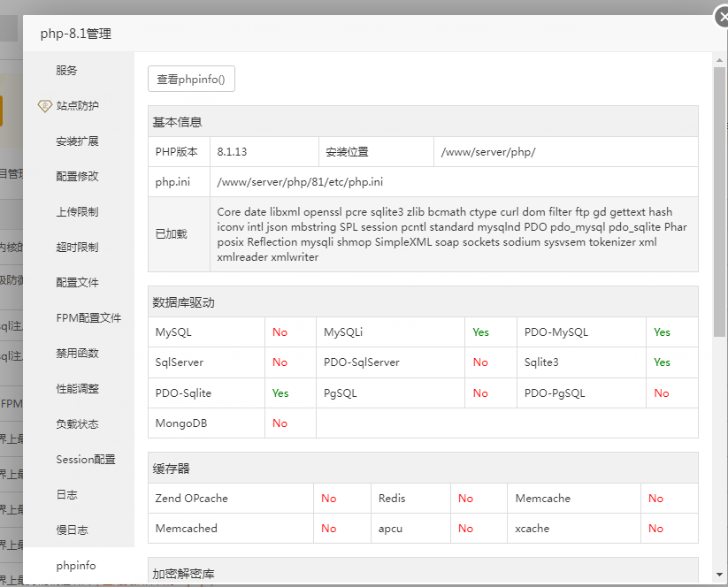
Task: Open 慢日志 tab
Action: (73, 530)
